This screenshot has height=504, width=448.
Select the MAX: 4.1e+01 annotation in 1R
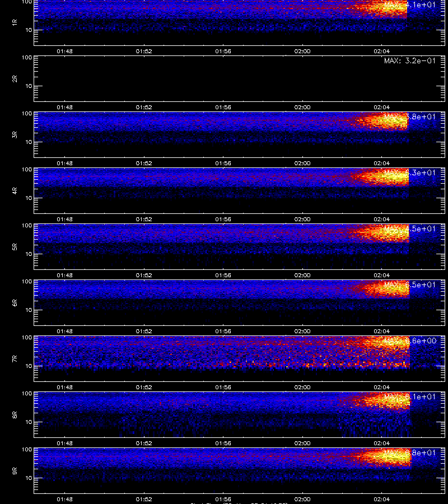coord(410,5)
